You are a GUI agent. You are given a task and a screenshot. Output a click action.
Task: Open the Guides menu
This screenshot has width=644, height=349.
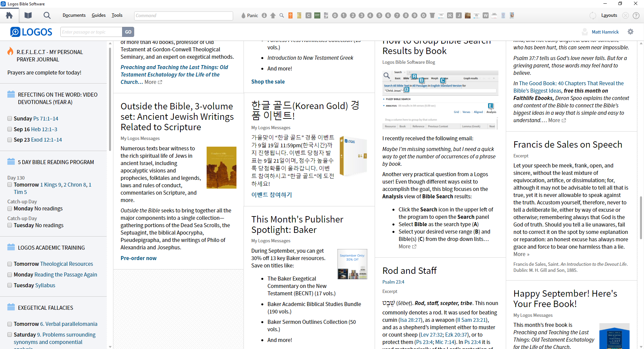pos(99,15)
